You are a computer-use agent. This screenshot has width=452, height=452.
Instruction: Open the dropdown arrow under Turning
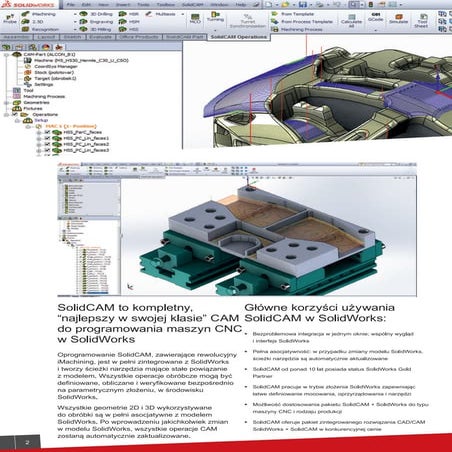coord(215,30)
